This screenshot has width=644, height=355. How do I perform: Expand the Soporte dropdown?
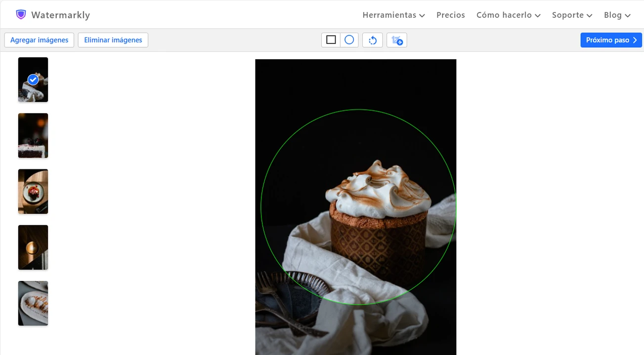click(572, 15)
